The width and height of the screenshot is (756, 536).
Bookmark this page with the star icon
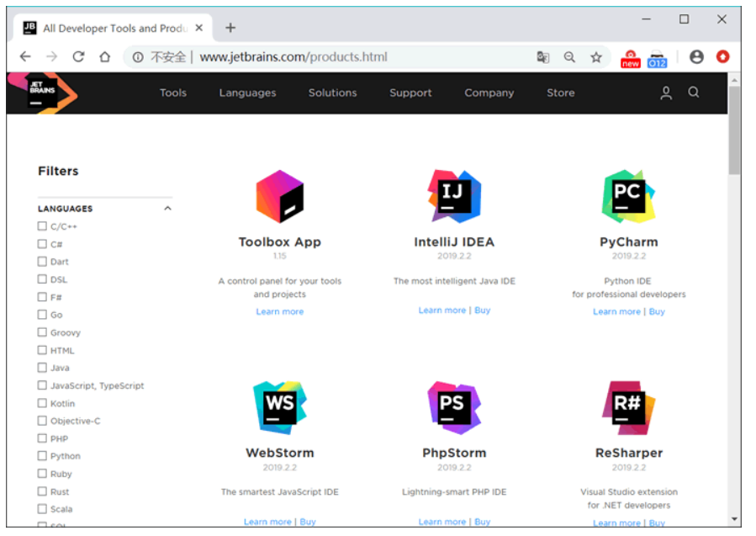(x=596, y=57)
